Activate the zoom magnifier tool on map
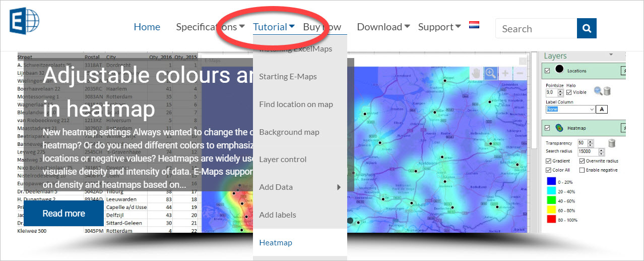The width and height of the screenshot is (644, 261). (x=490, y=74)
